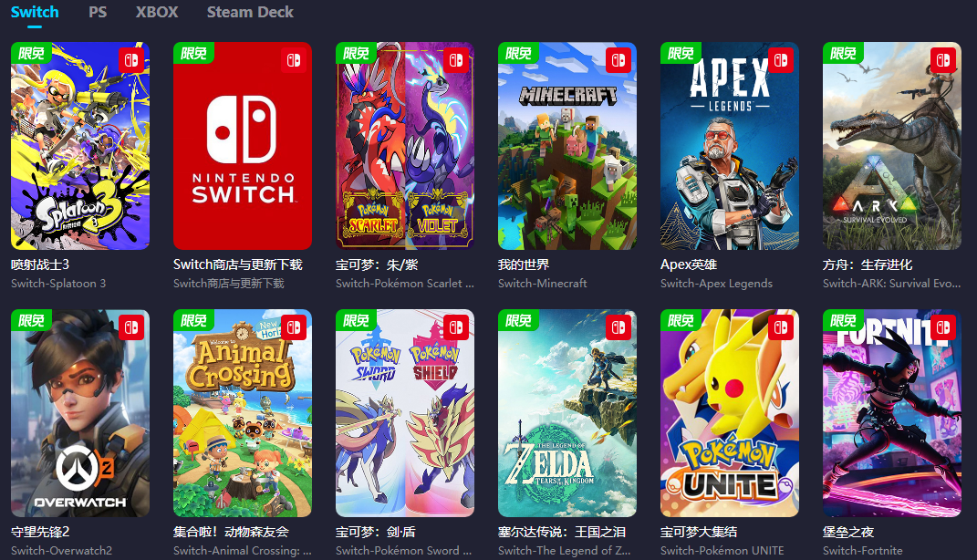The image size is (977, 560).
Task: Click the Switch tab
Action: [35, 12]
